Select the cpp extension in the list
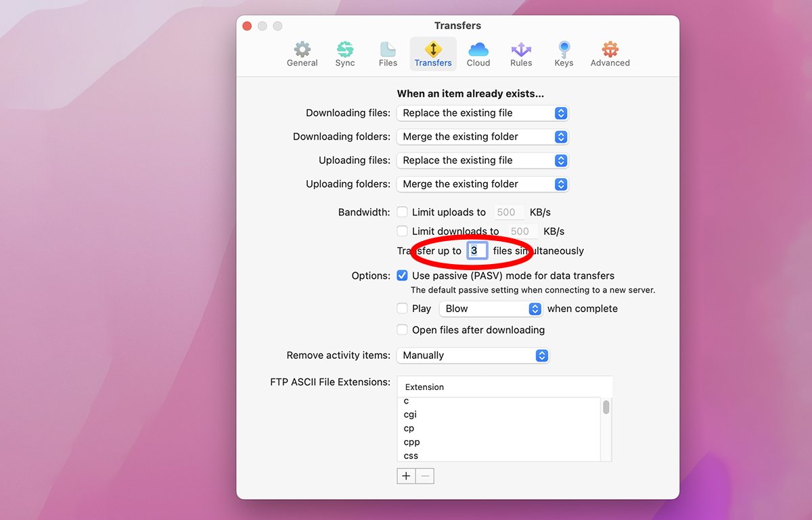The height and width of the screenshot is (520, 812). (412, 442)
